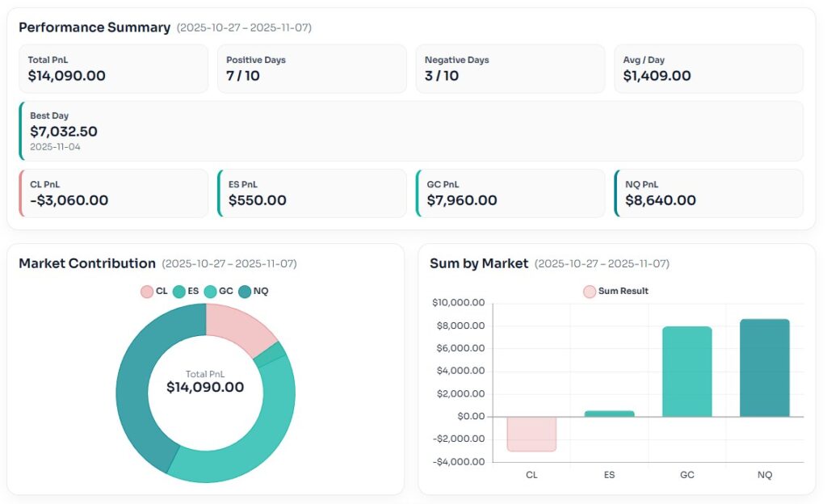Click the pink CL legend color circle
This screenshot has height=504, width=827.
147,292
